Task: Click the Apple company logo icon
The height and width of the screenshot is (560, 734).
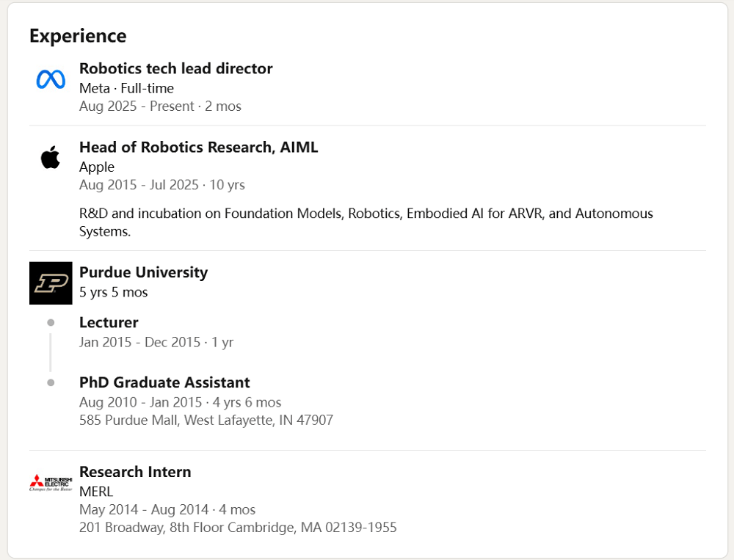Action: pos(51,157)
